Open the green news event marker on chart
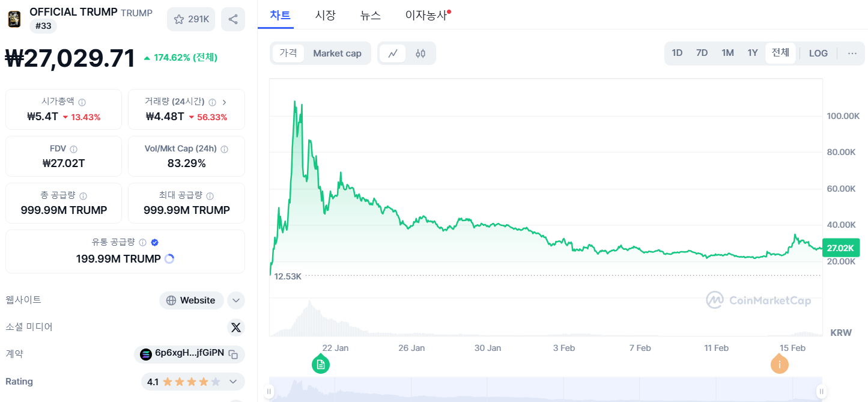 point(321,364)
